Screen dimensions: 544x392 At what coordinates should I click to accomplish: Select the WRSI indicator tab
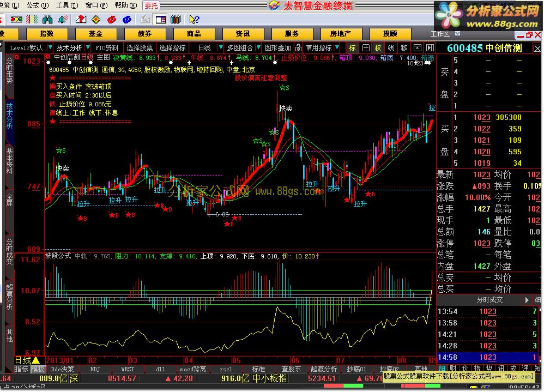click(x=128, y=369)
